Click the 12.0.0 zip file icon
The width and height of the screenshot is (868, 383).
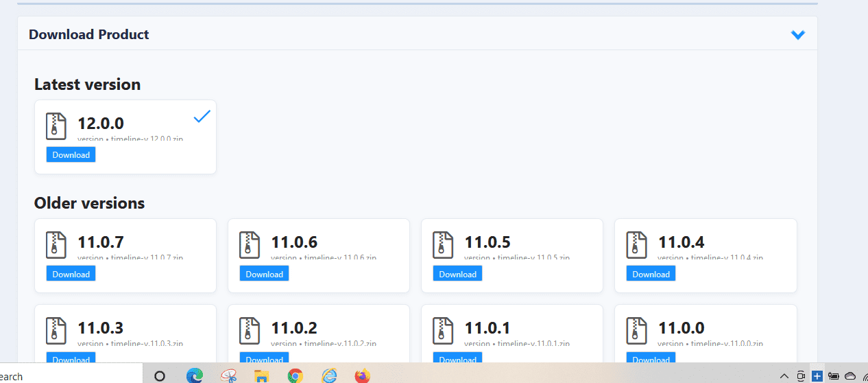click(x=56, y=126)
